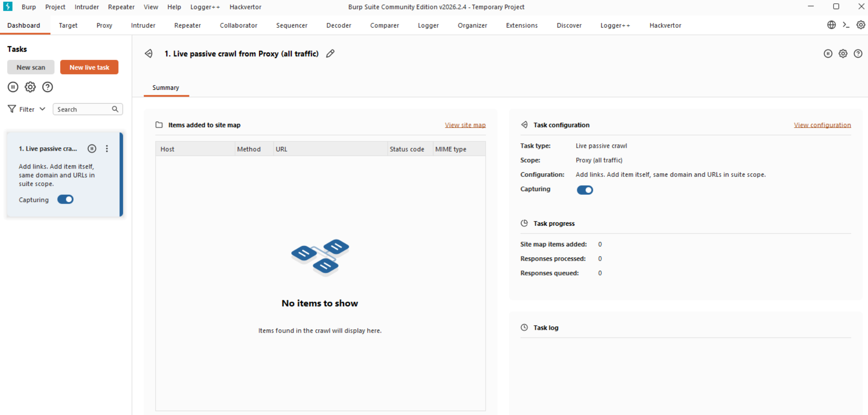Open task details settings gear icon
Image resolution: width=868 pixels, height=415 pixels.
[843, 53]
